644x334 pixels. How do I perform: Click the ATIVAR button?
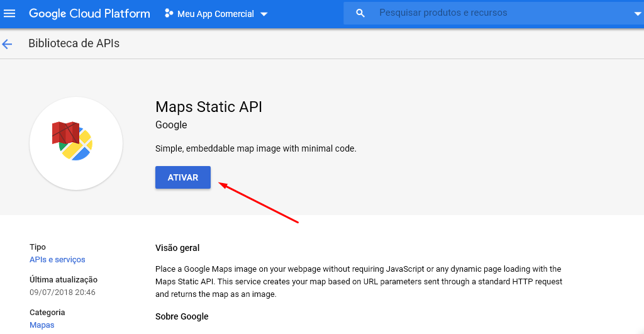[183, 177]
